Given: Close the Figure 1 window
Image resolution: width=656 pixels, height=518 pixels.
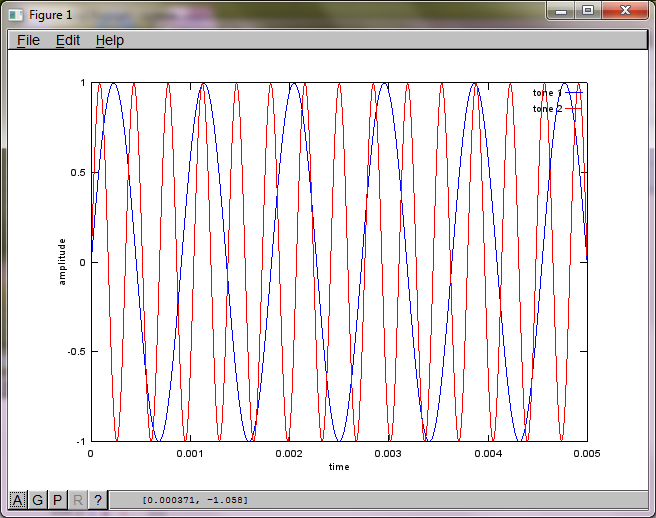Looking at the screenshot, I should [625, 10].
